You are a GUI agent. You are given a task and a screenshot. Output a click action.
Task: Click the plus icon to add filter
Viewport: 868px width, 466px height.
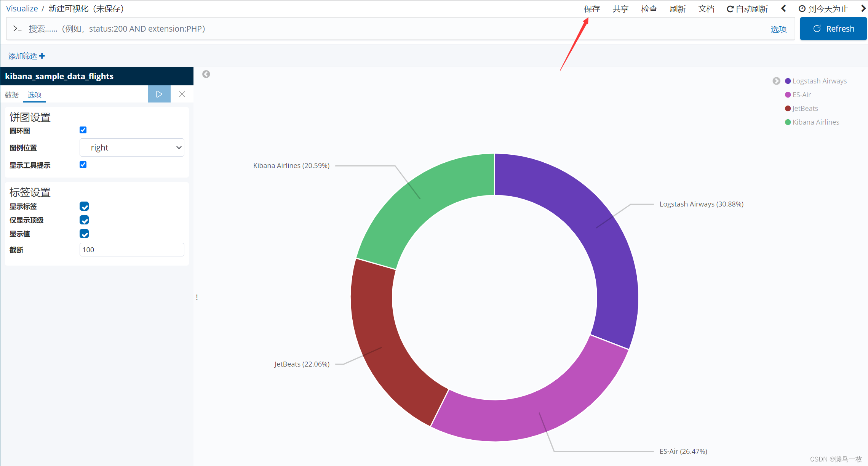(42, 56)
